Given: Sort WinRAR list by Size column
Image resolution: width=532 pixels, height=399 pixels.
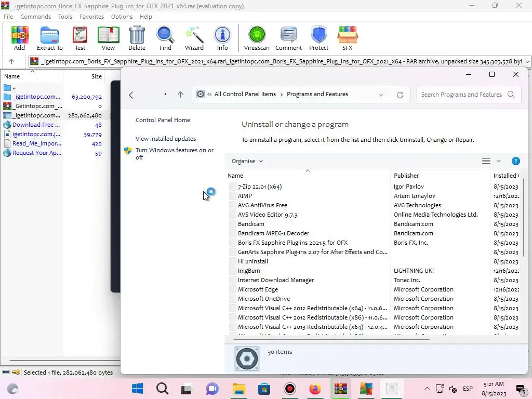Looking at the screenshot, I should (96, 76).
